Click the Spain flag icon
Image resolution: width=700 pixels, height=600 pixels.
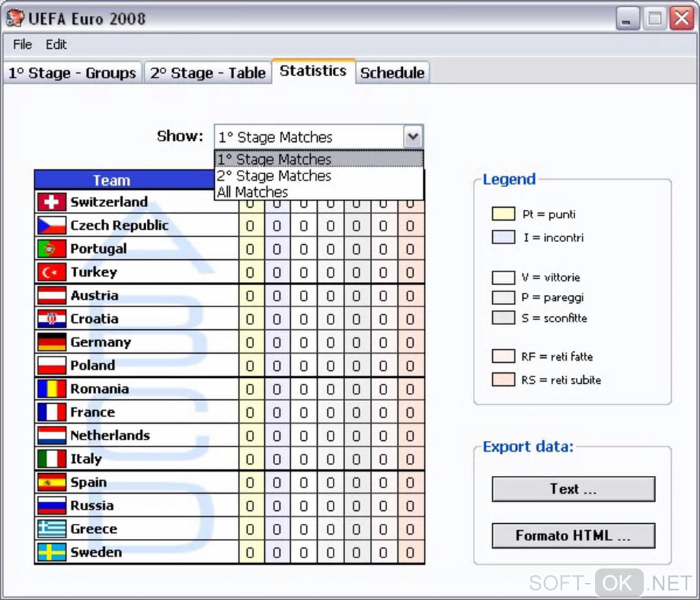click(x=51, y=482)
